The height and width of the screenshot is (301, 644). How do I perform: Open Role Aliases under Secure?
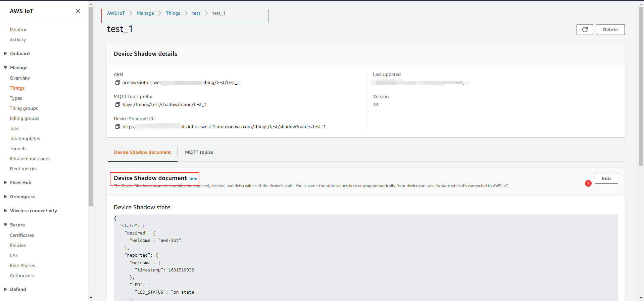click(22, 265)
